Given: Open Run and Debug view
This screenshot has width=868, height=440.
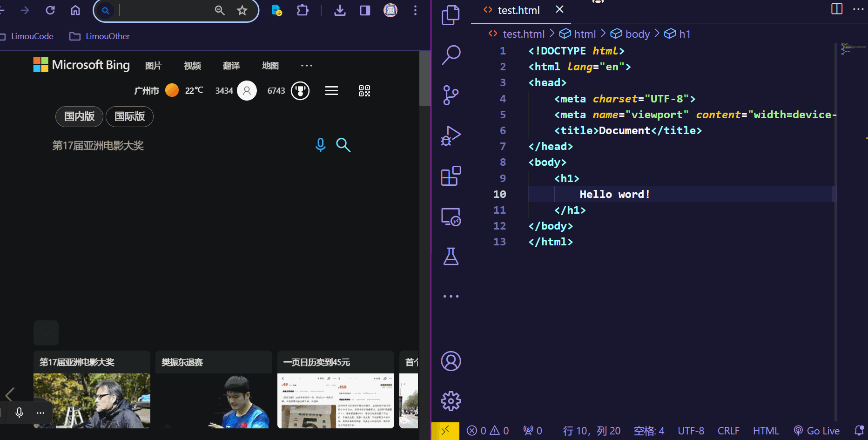Looking at the screenshot, I should pyautogui.click(x=451, y=136).
